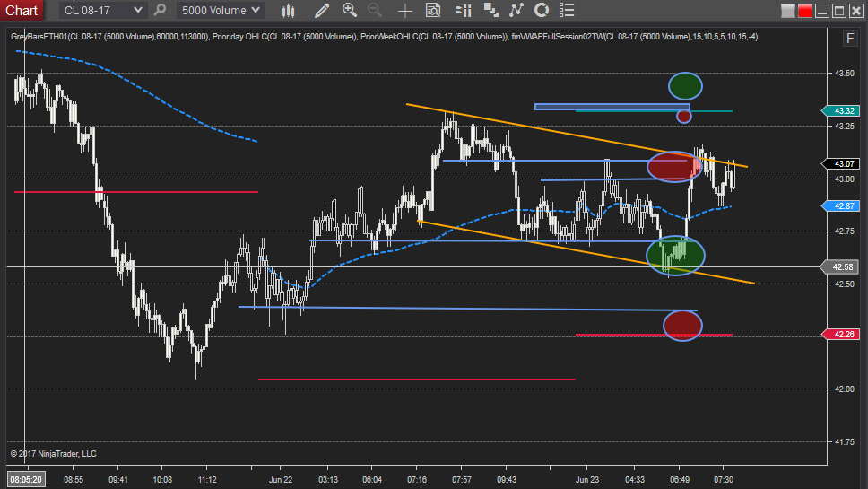Click the 43.07 current price marker

click(x=840, y=164)
